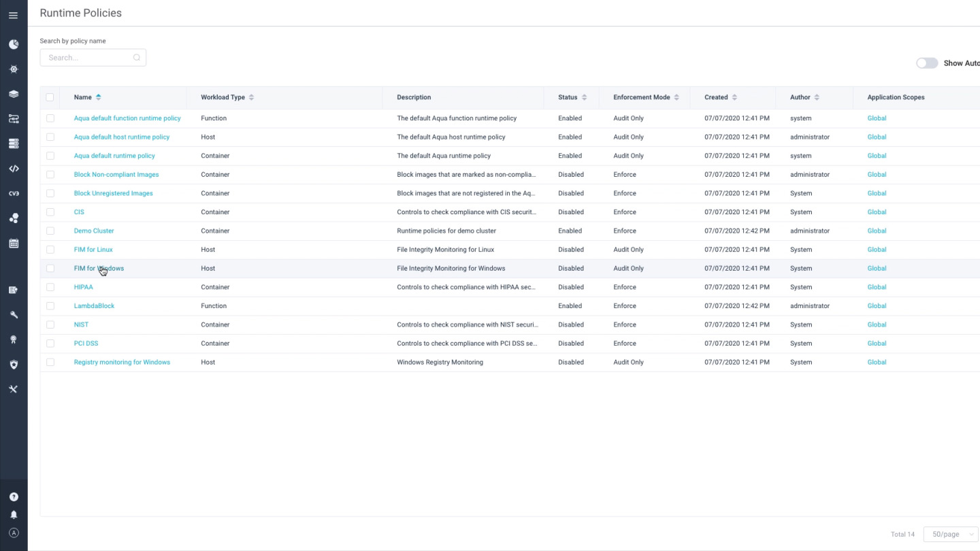Open the account avatar icon
The height and width of the screenshot is (551, 980).
coord(14,533)
